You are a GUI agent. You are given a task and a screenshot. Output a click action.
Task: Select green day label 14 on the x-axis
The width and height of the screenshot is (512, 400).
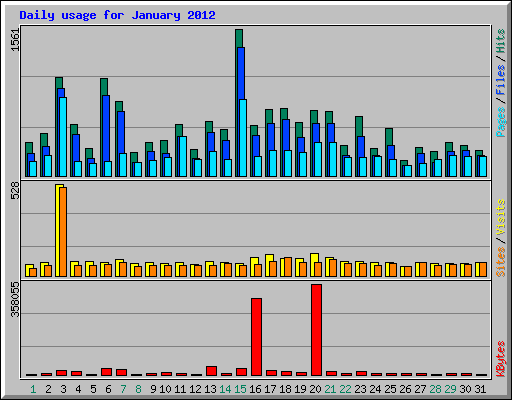(225, 389)
